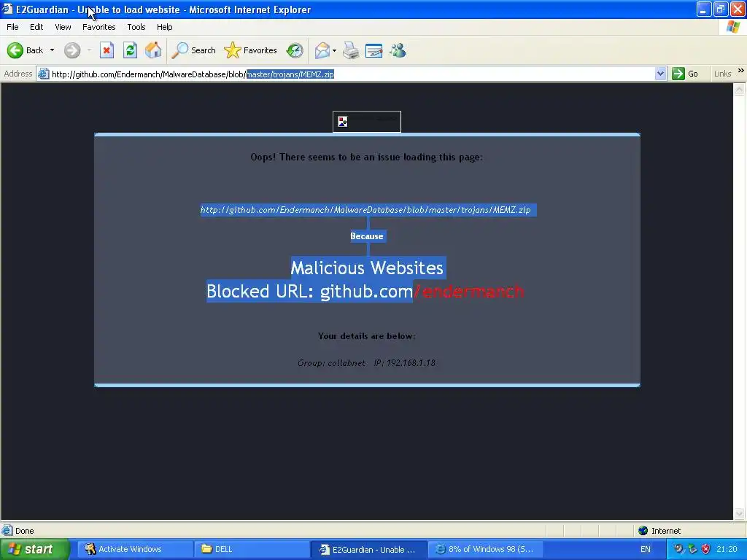Click the 'Oops! There seems to be an issue' heading
This screenshot has width=747, height=560.
tap(367, 157)
